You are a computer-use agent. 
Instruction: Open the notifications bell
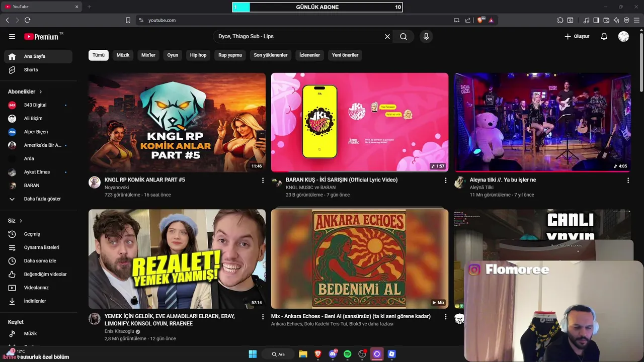pos(604,37)
